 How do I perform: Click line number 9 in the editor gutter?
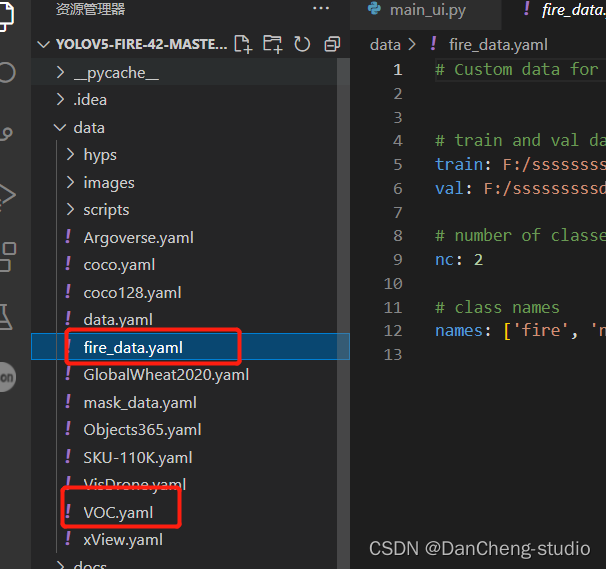point(398,259)
